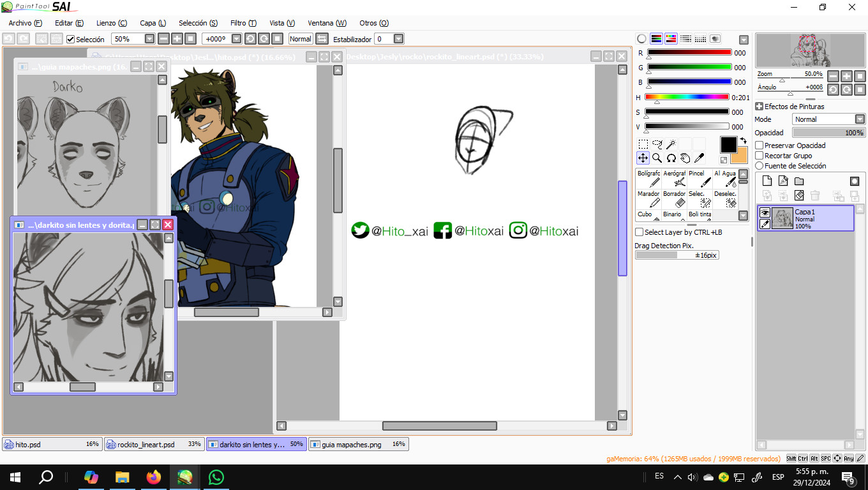This screenshot has height=490, width=868.
Task: Open the zoom percentage dropdown
Action: (149, 39)
